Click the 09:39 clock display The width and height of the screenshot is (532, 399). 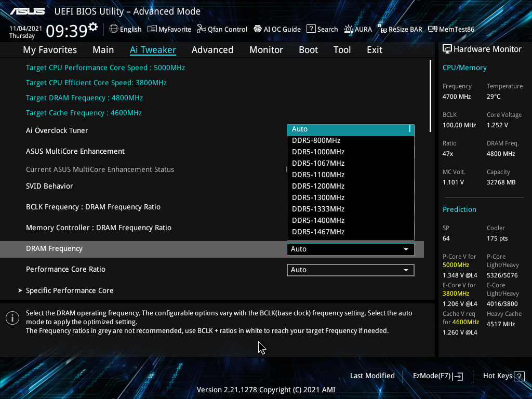67,31
